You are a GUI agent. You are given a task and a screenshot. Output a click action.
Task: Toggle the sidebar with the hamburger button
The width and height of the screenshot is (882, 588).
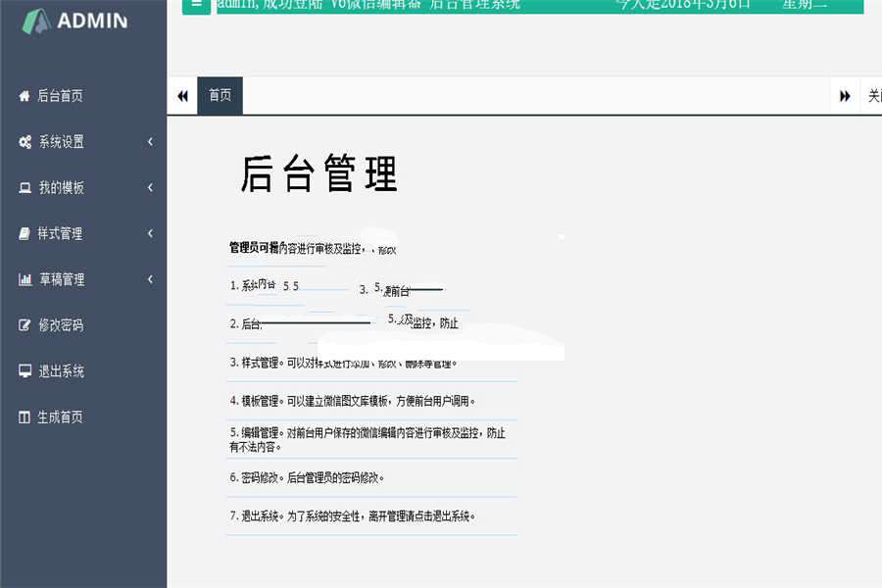pos(196,5)
